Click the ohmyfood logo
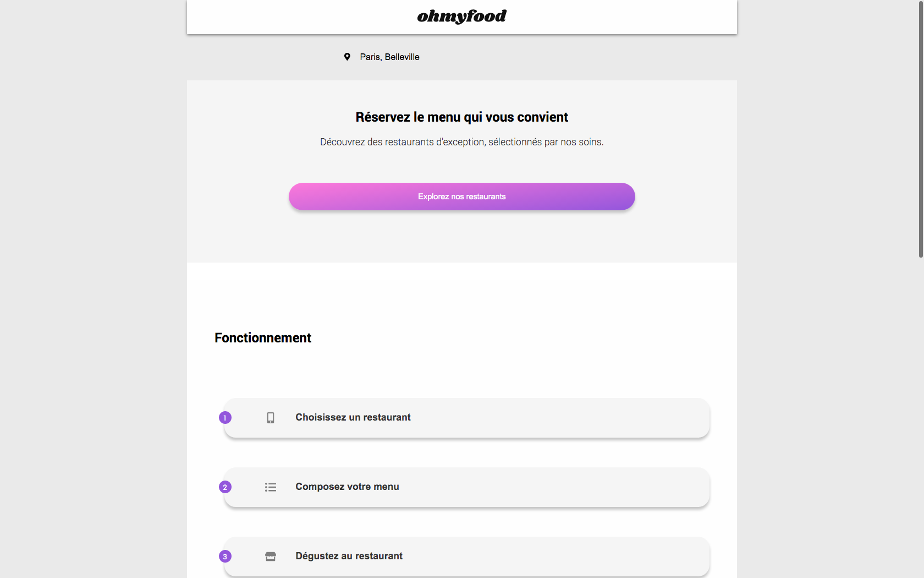This screenshot has height=578, width=924. (x=461, y=16)
